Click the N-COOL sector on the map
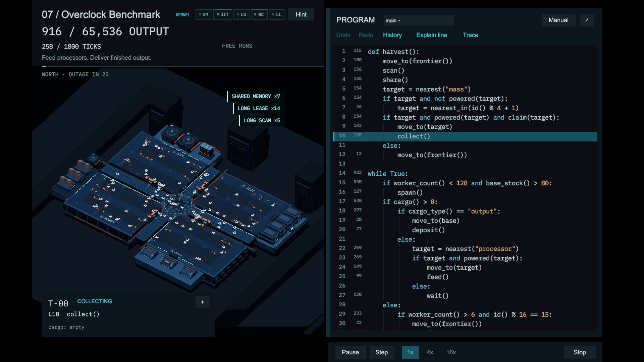This screenshot has height=362, width=644. (178, 154)
